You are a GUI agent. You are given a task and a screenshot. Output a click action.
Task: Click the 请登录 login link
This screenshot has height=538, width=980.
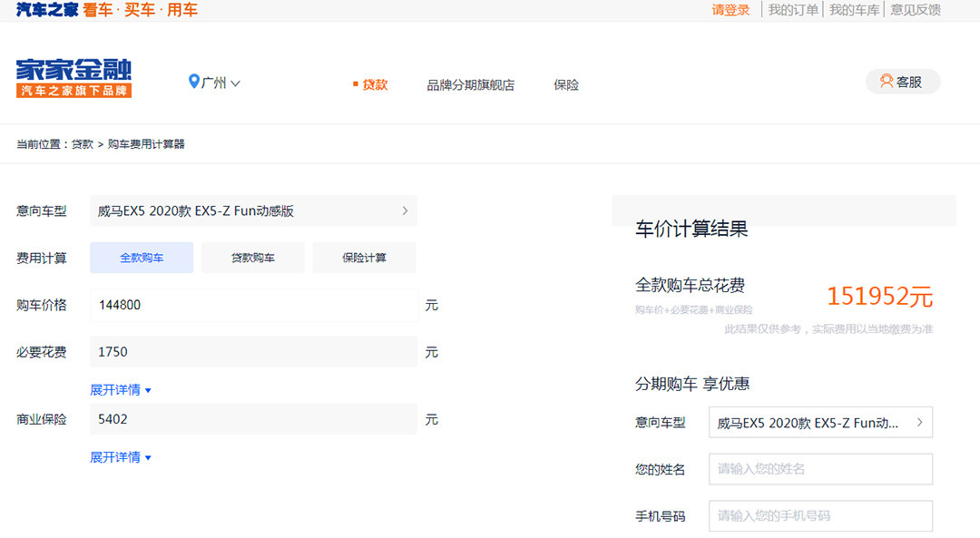(730, 10)
